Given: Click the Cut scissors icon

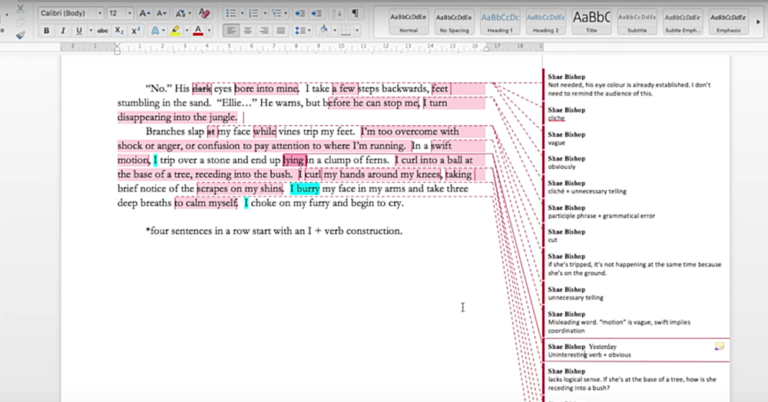Looking at the screenshot, I should pyautogui.click(x=20, y=9).
